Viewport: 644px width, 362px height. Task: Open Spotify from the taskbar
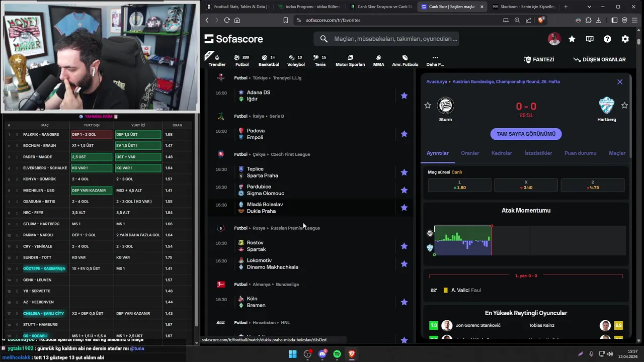point(337,354)
